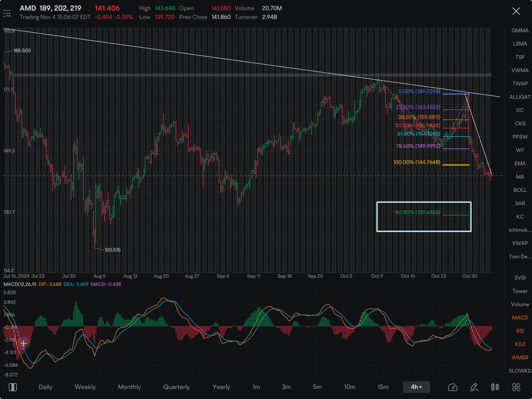Switch the candlestick chart type icon
This screenshot has width=532, height=399.
pos(495,387)
